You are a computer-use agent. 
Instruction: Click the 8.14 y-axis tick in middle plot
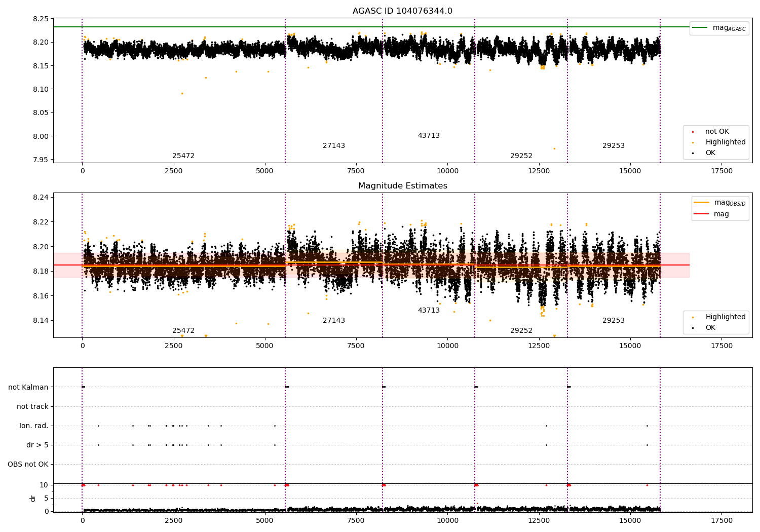pos(41,321)
